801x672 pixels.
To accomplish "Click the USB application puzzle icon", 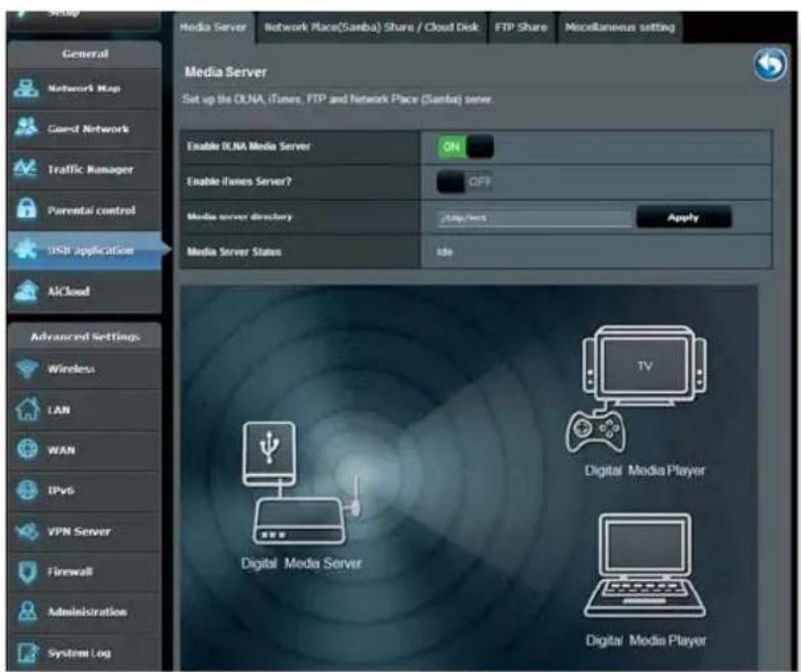I will tap(26, 249).
